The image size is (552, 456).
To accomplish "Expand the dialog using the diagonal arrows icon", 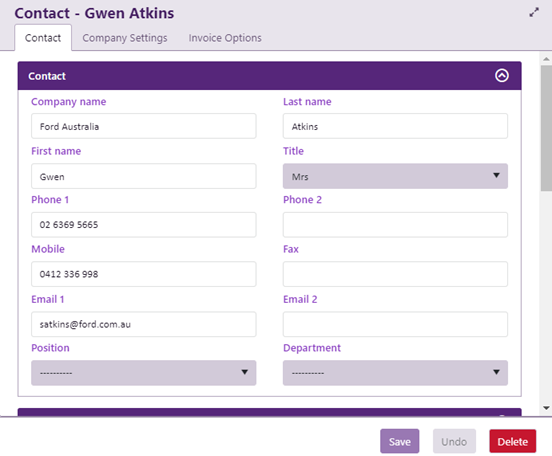I will coord(534,12).
